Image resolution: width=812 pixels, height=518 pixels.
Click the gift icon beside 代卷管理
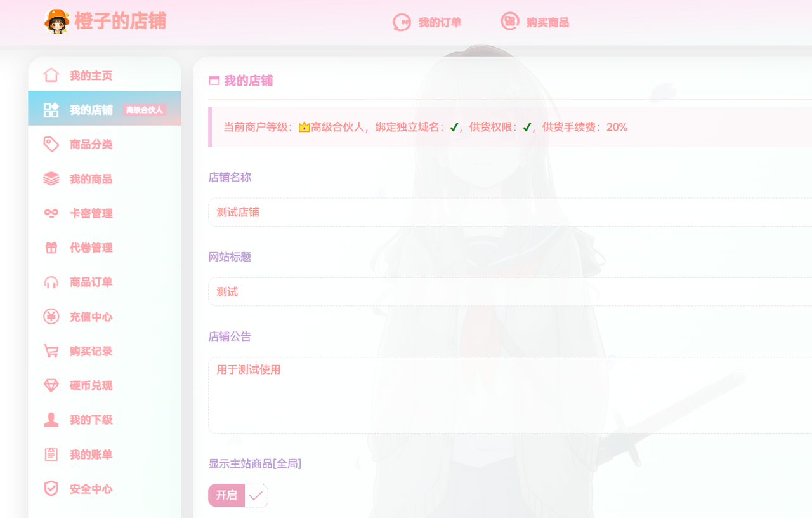[51, 248]
